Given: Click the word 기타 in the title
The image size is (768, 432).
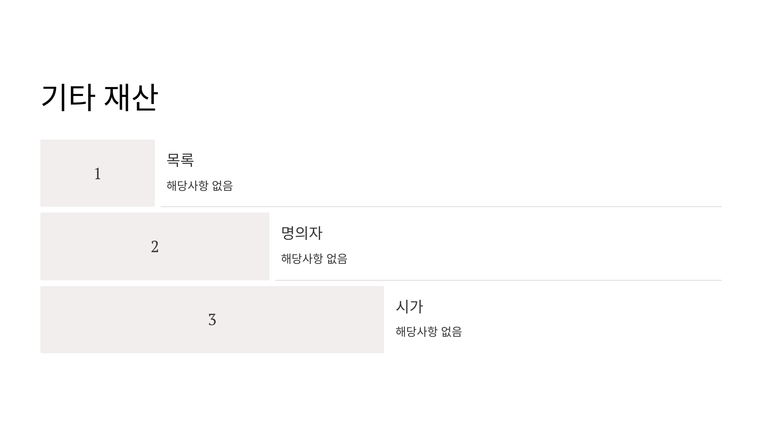Looking at the screenshot, I should coord(68,98).
